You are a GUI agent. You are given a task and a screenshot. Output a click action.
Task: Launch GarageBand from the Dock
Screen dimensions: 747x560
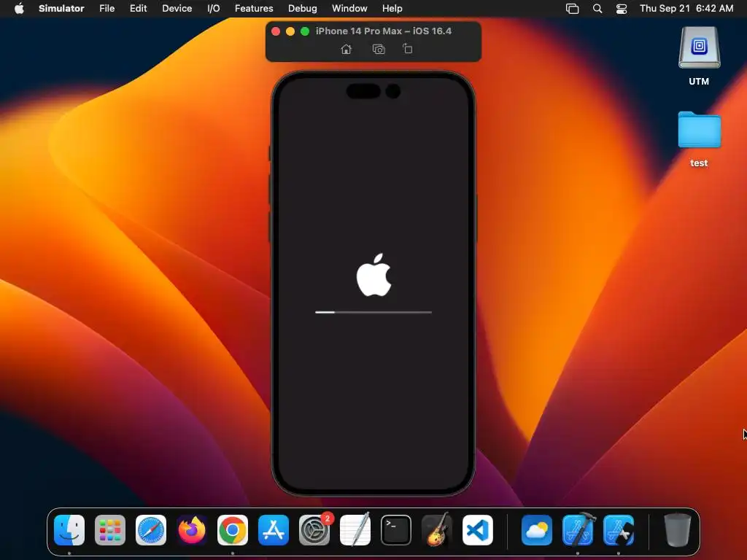pyautogui.click(x=437, y=529)
